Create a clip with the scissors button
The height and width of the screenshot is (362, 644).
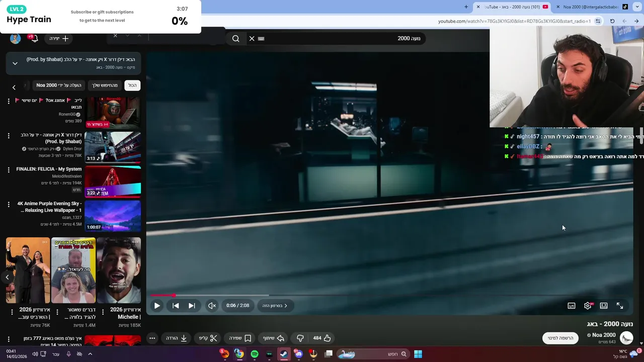[x=208, y=338]
